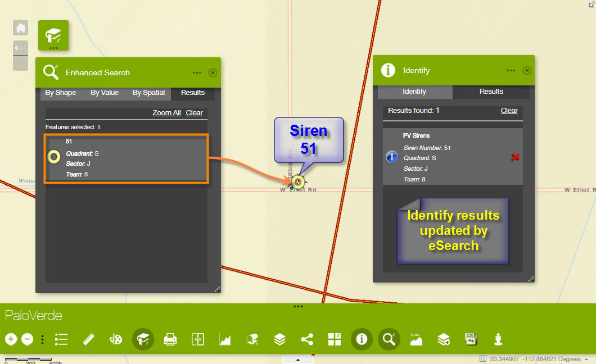
Task: Close the Identify panel
Action: 527,70
